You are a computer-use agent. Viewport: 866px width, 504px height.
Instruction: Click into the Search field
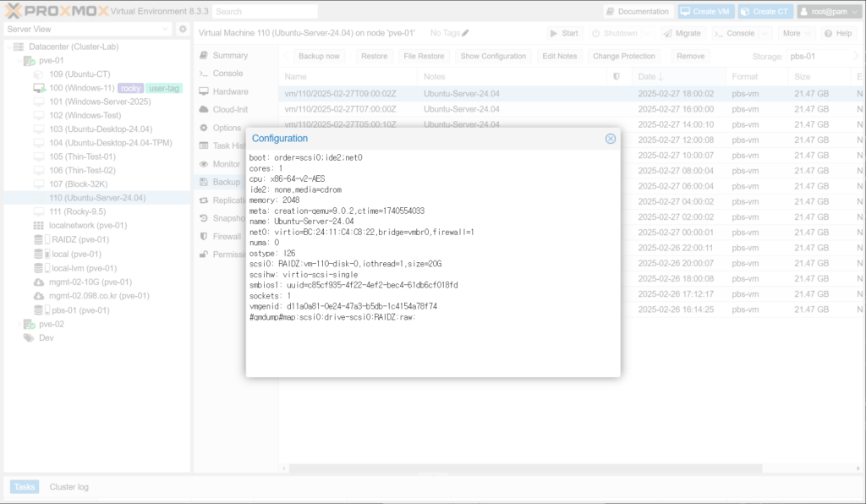click(265, 12)
